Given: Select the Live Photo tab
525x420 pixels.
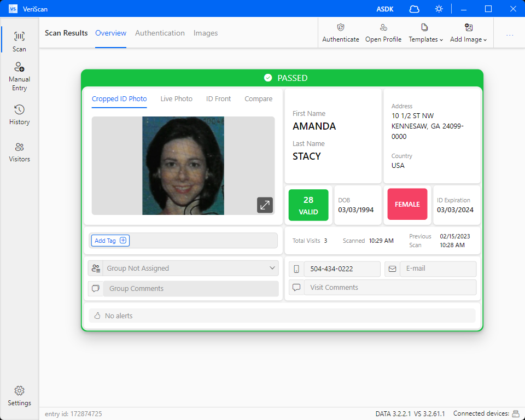Looking at the screenshot, I should tap(177, 99).
